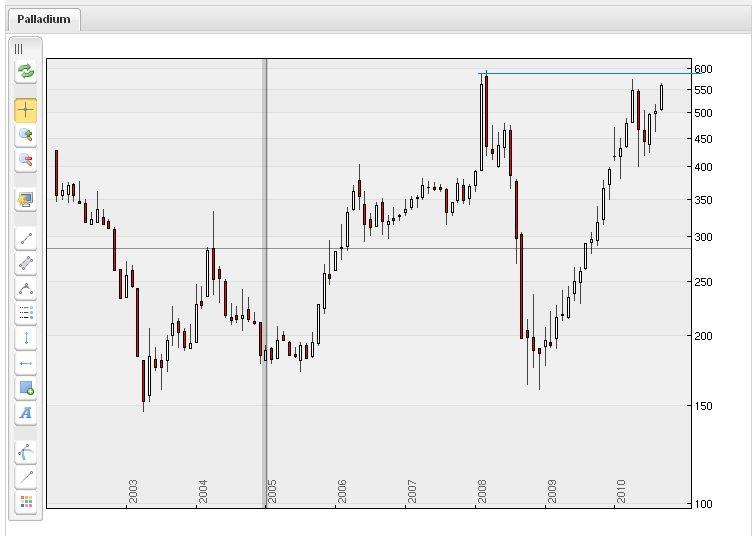Click the blue horizontal resistance line near 590
Screen dimensions: 752x536
click(x=590, y=73)
